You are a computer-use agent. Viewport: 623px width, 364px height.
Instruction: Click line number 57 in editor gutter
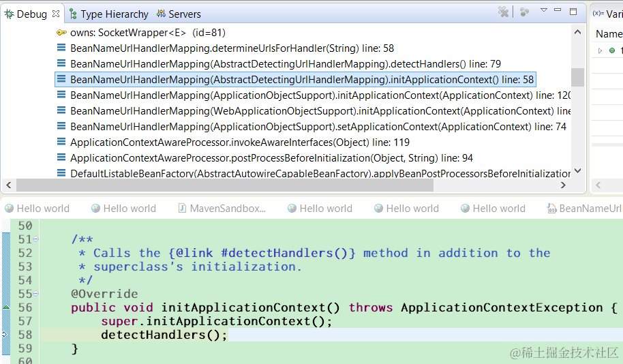click(25, 321)
